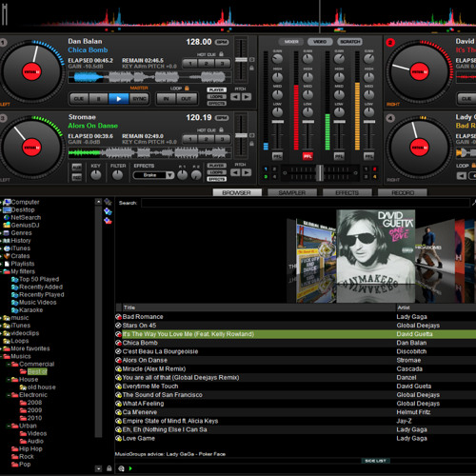Nudge pitch up with right arrow on deck 1
Screen dimensions: 476x476
tap(247, 96)
